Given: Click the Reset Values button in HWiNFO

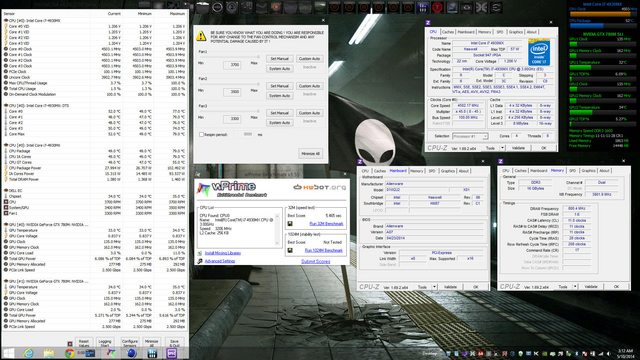Looking at the screenshot, I should click(x=84, y=343).
